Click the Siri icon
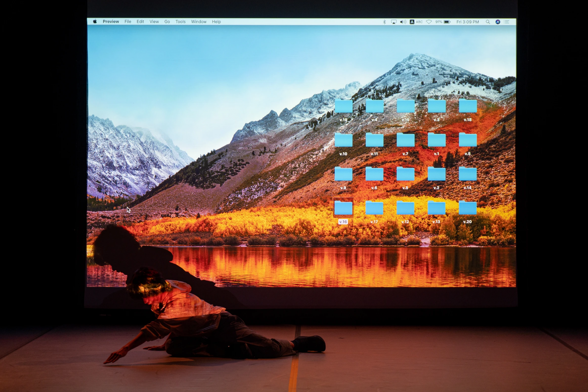588x392 pixels. point(498,22)
